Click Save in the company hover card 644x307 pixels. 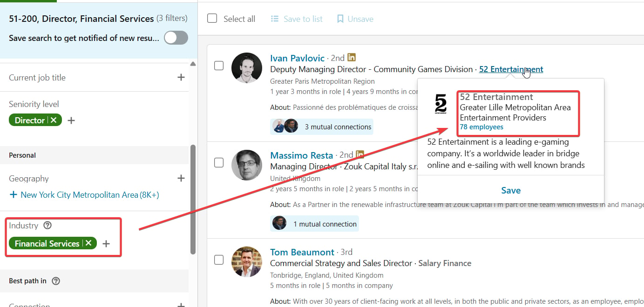click(511, 190)
